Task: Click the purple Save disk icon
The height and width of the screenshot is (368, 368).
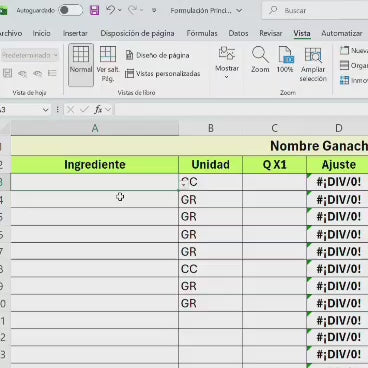Action: point(95,10)
